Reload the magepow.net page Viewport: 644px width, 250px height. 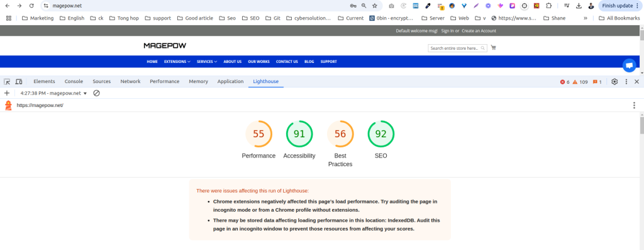31,6
